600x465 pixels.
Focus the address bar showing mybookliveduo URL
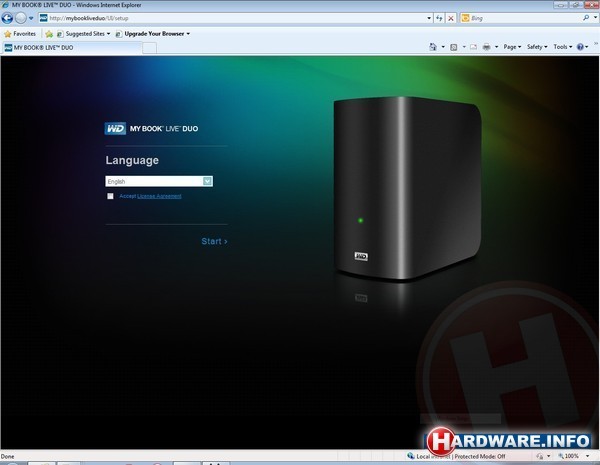pyautogui.click(x=236, y=18)
